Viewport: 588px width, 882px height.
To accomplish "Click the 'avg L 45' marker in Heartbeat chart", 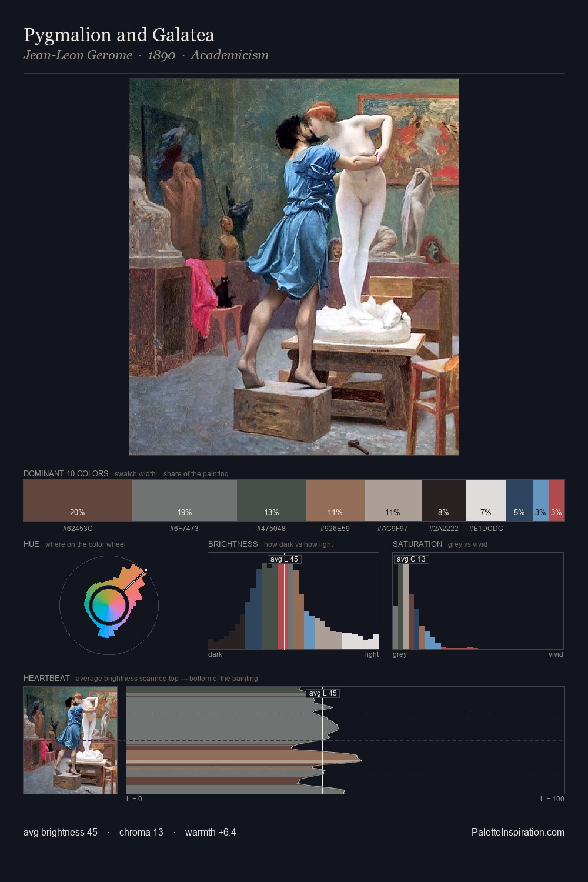I will [x=323, y=693].
